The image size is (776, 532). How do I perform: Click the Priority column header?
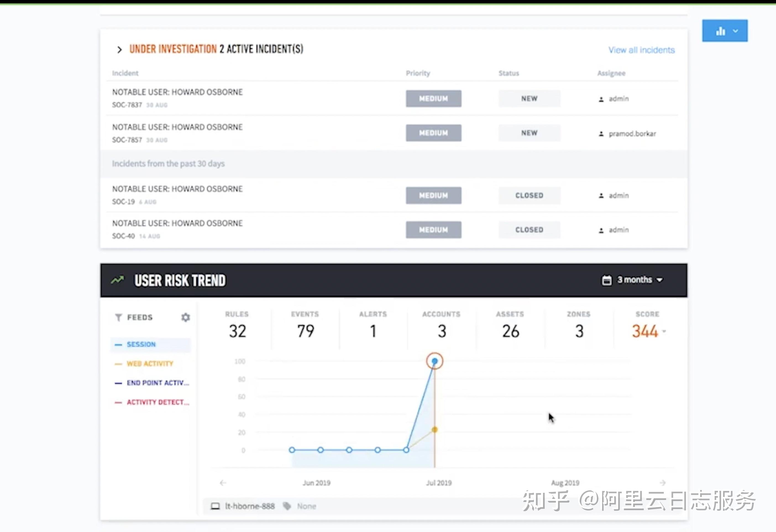pyautogui.click(x=418, y=73)
